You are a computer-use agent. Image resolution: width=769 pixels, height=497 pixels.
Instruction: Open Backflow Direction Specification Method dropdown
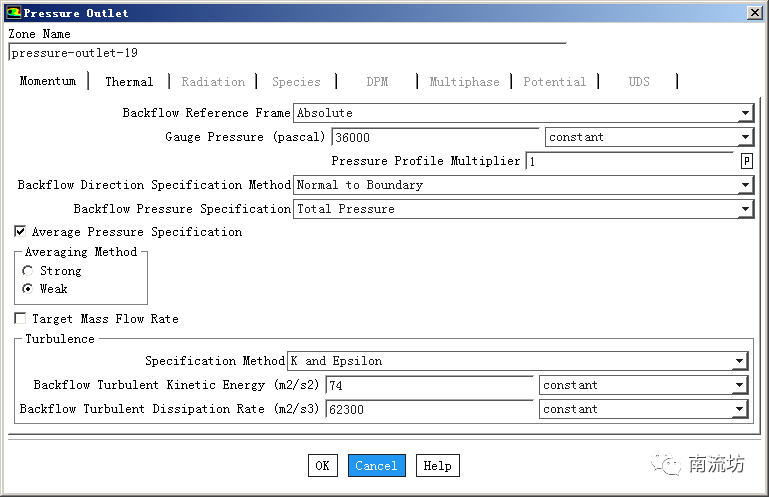(745, 186)
